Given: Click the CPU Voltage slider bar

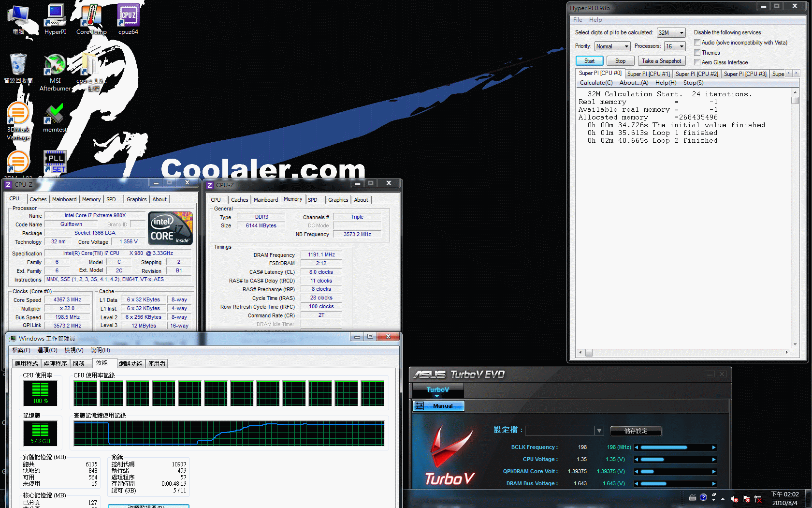Looking at the screenshot, I should click(x=675, y=460).
